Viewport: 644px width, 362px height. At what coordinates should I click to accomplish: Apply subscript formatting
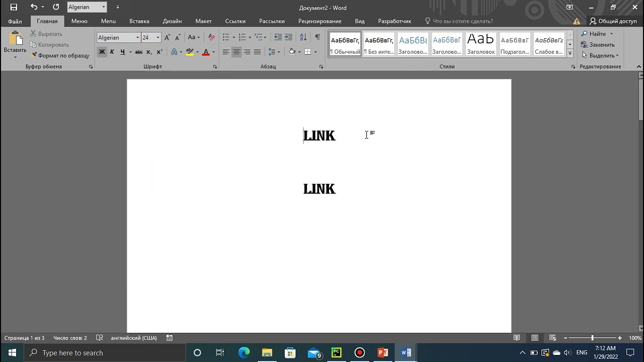[x=149, y=52]
